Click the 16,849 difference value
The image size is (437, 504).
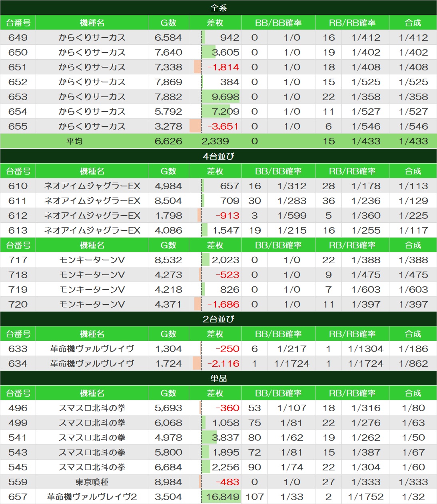tap(223, 497)
